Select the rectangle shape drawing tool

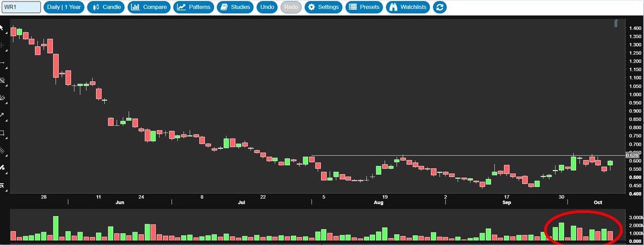point(3,133)
